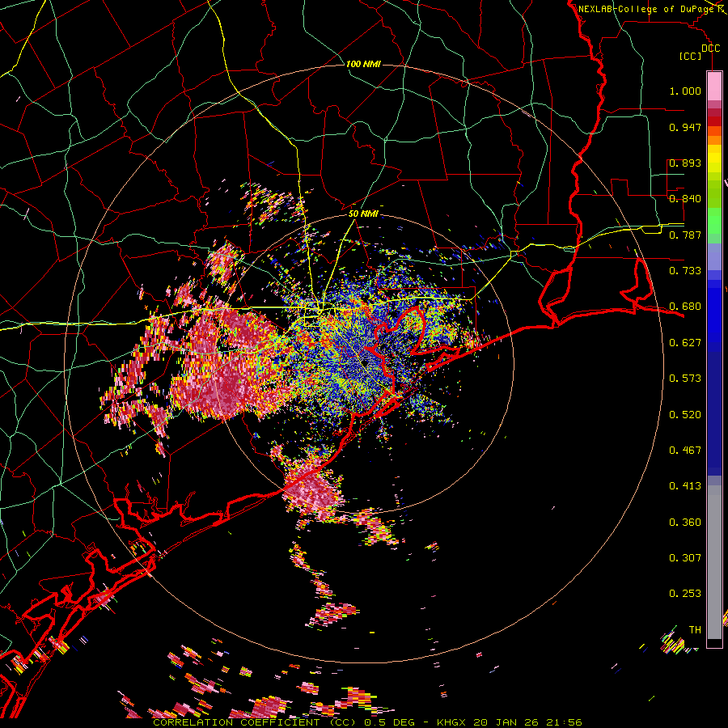
Task: Click the 100 NMI range ring label
Action: point(363,64)
